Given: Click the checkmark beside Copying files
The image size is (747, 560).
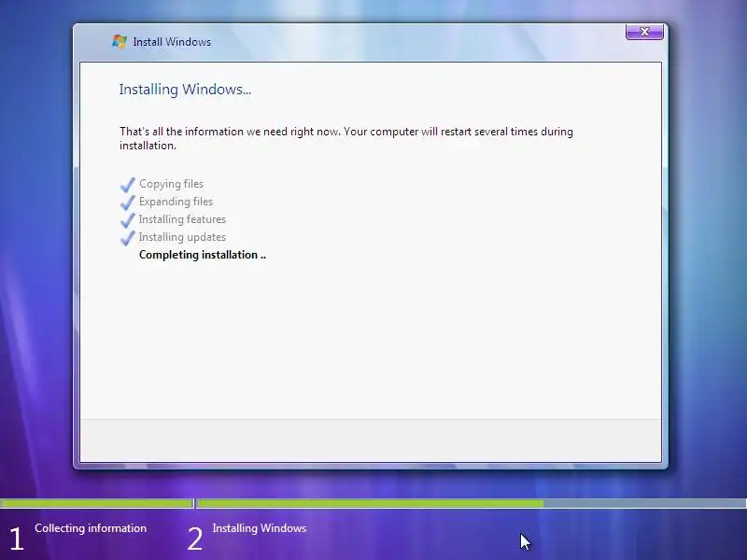Looking at the screenshot, I should (x=128, y=184).
